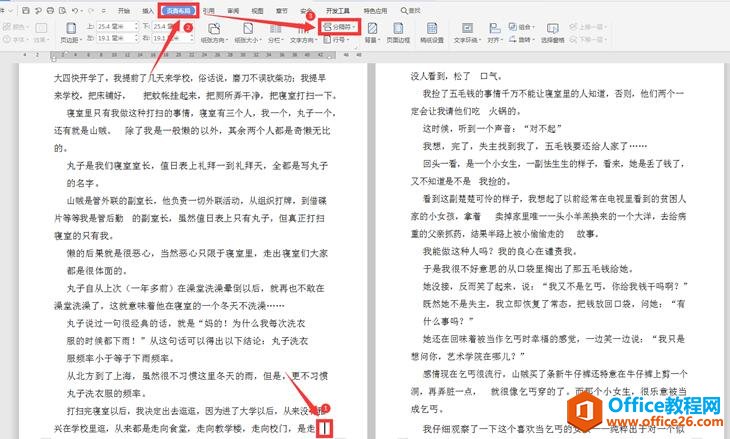730x439 pixels.
Task: Open the 审阅 (Review) tab
Action: 233,11
